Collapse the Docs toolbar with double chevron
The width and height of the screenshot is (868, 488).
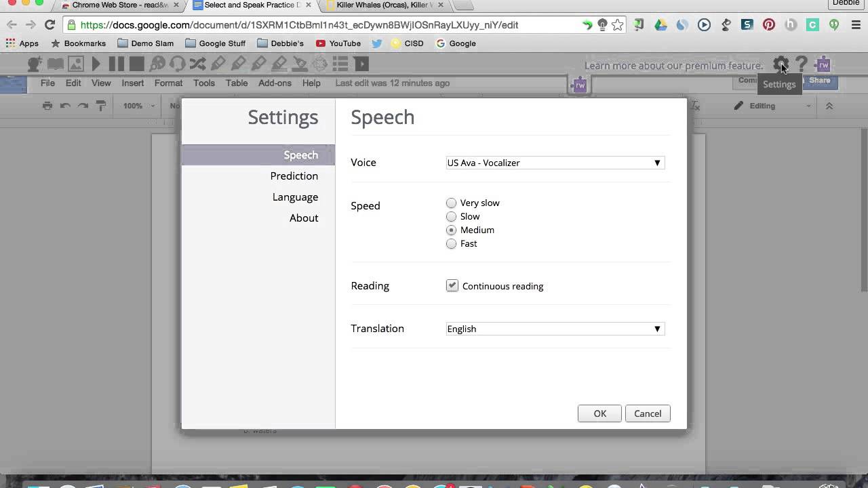pyautogui.click(x=829, y=106)
